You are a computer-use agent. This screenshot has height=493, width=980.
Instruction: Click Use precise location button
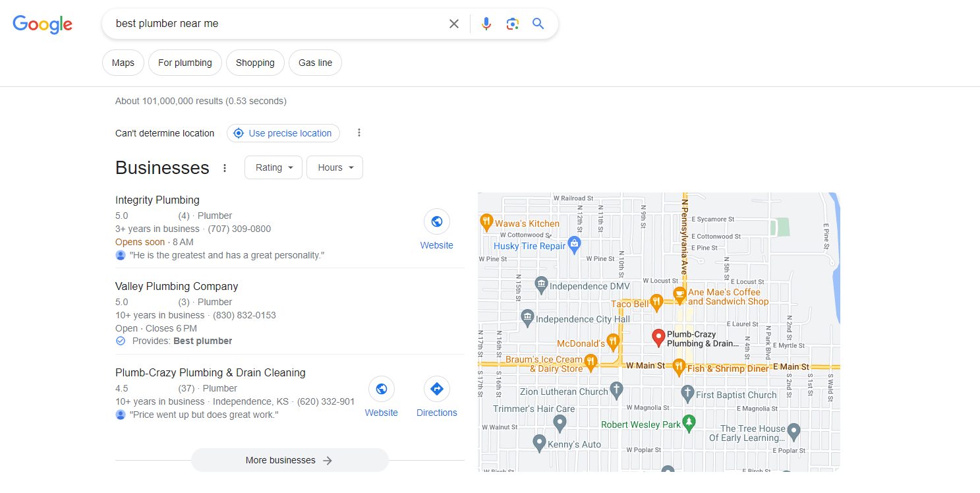point(283,133)
